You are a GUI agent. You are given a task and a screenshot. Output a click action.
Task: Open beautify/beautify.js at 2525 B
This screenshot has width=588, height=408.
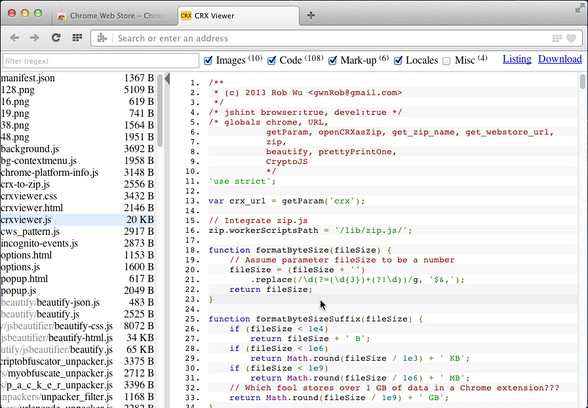(77, 314)
